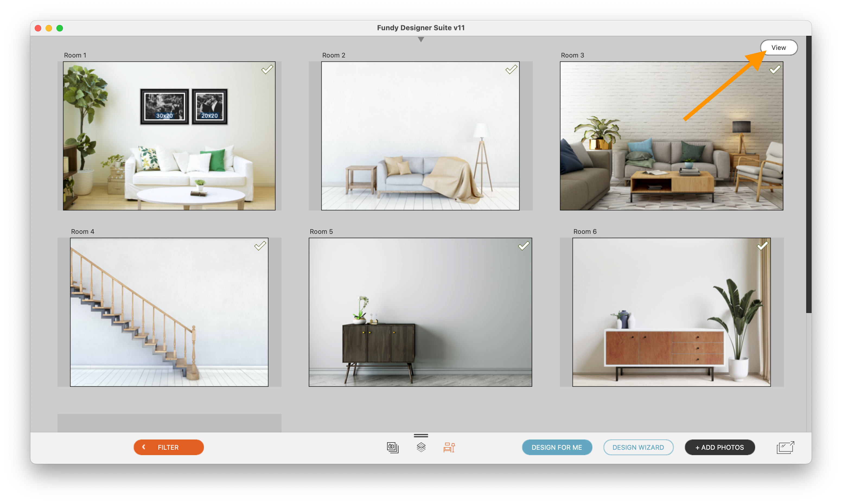This screenshot has width=842, height=504.
Task: Click the pop-out window icon
Action: [785, 447]
